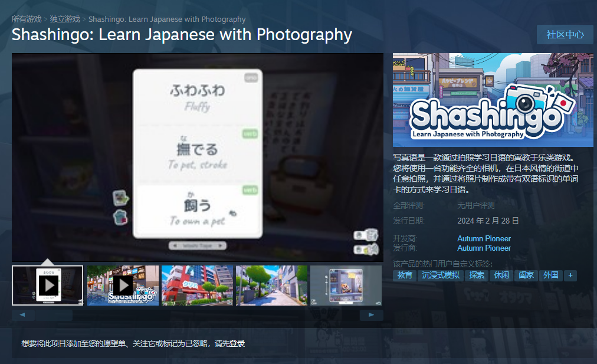Select the 探索 tag
This screenshot has height=364, width=597.
coord(477,276)
